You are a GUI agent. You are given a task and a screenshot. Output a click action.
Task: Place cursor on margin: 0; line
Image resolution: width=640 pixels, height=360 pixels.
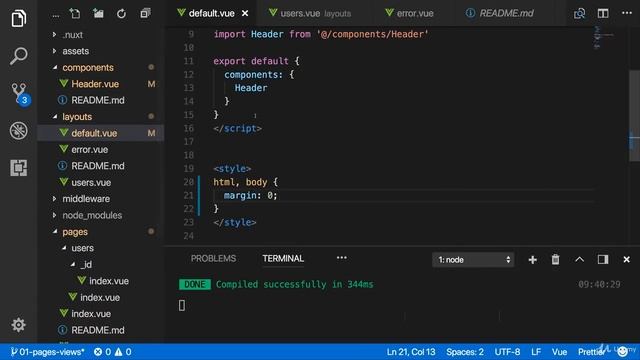point(250,196)
